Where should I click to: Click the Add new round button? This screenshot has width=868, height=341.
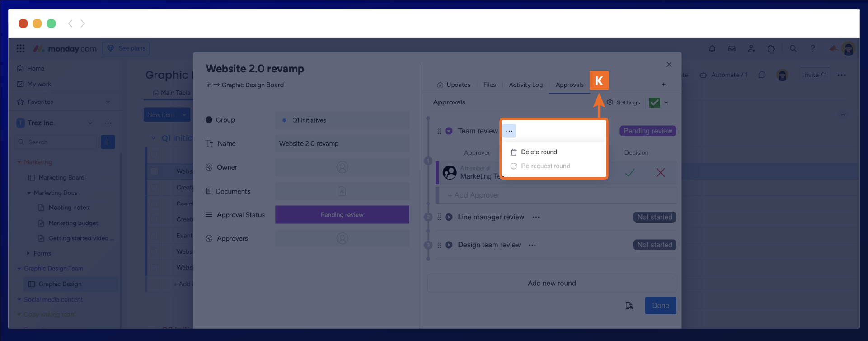pyautogui.click(x=551, y=284)
